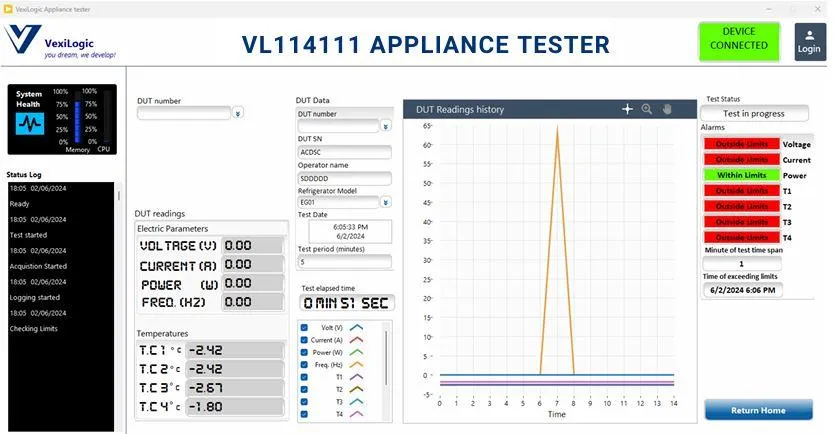838x434 pixels.
Task: Click the left DUT number combo field
Action: (x=184, y=113)
